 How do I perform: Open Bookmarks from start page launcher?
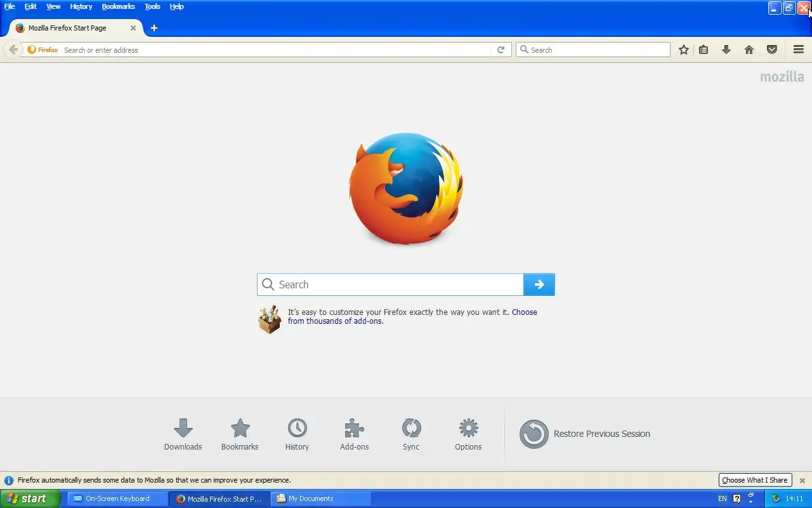pyautogui.click(x=240, y=435)
